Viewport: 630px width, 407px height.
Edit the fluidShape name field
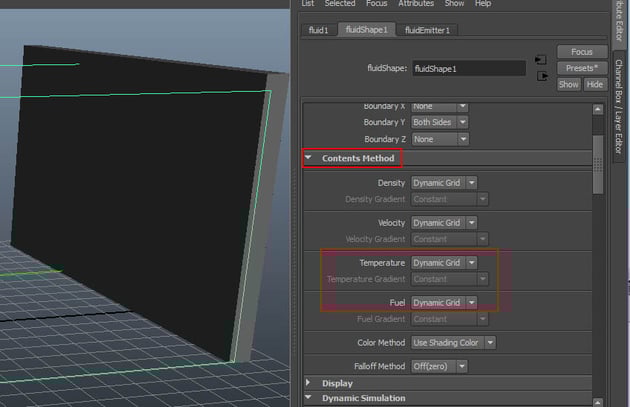[x=469, y=69]
